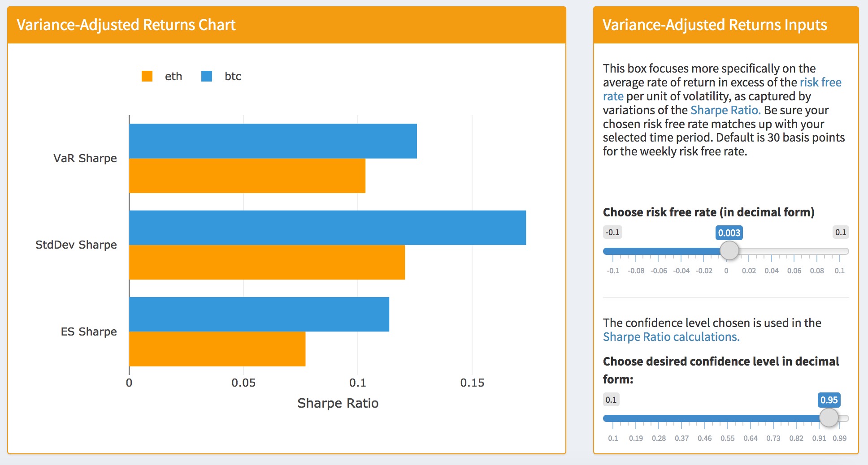
Task: Click the blue VaR Sharpe btc bar
Action: coord(273,141)
